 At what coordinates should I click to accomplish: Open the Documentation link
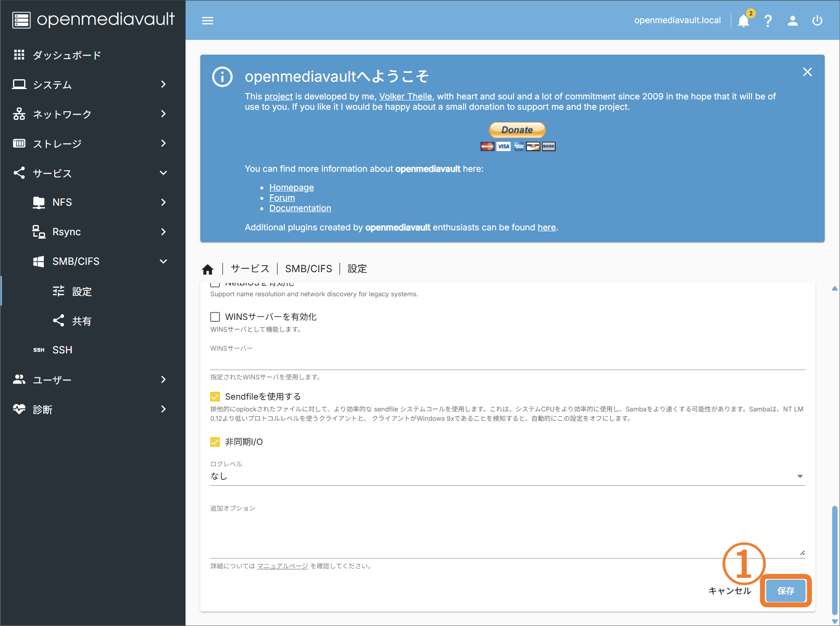[x=300, y=208]
